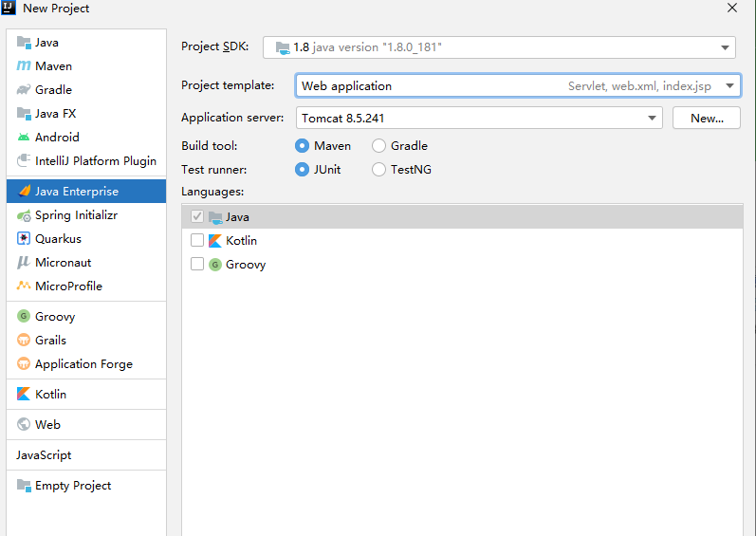Click the Android robot icon
The height and width of the screenshot is (536, 756).
pos(24,138)
